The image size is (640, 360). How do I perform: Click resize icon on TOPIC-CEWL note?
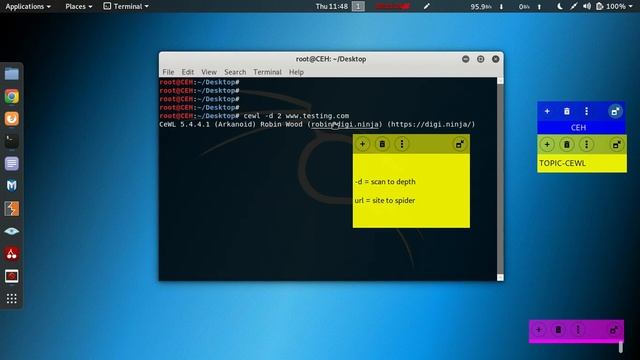coord(616,144)
